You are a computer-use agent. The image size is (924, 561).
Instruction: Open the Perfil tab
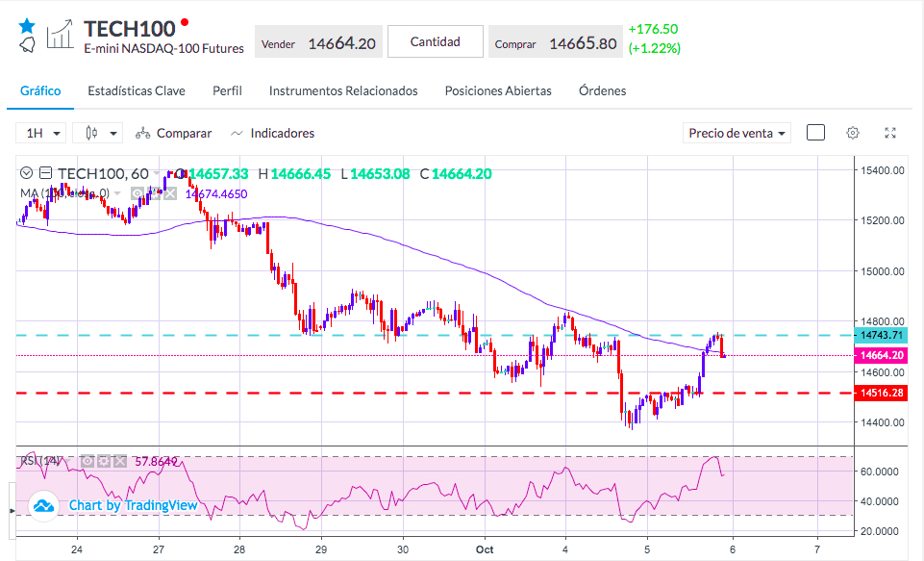(x=228, y=90)
